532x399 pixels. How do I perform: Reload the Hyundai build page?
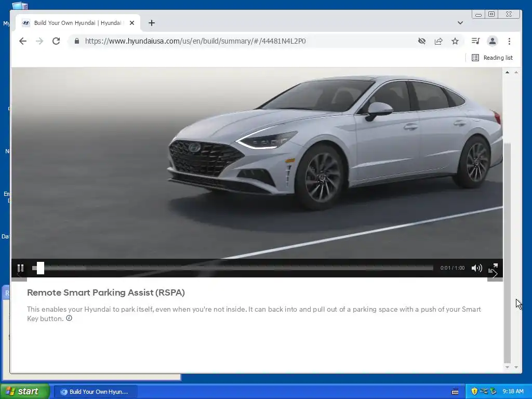tap(56, 41)
